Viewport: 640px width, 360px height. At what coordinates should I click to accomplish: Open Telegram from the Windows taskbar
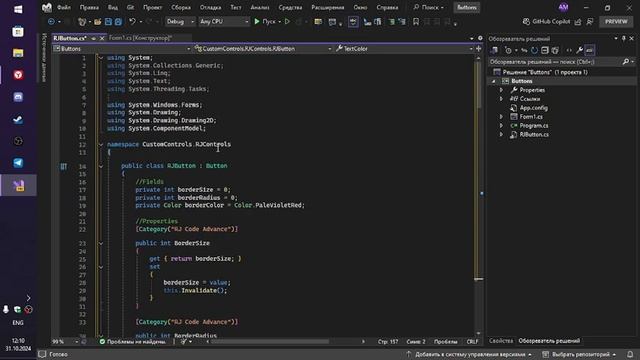(x=18, y=163)
